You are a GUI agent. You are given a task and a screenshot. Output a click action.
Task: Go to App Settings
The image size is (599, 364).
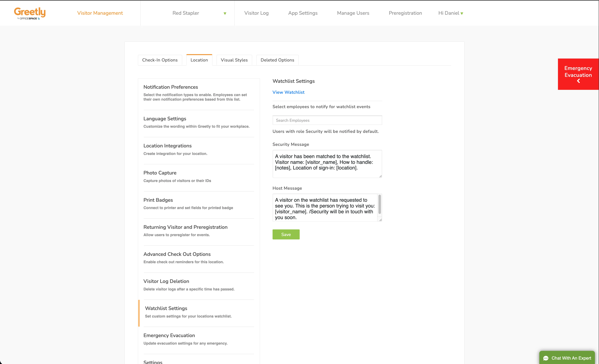[x=303, y=13]
